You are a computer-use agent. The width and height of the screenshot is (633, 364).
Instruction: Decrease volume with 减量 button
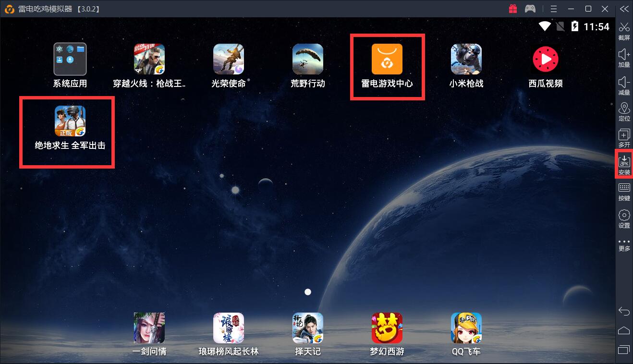click(x=624, y=85)
